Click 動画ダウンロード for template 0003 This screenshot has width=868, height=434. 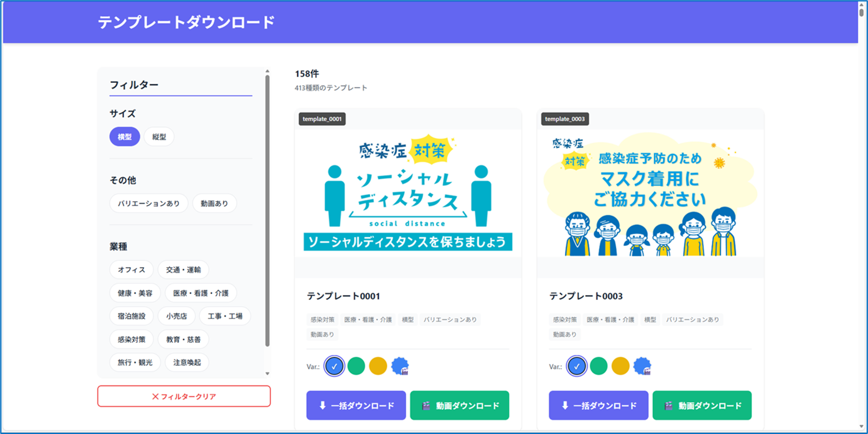pyautogui.click(x=702, y=406)
